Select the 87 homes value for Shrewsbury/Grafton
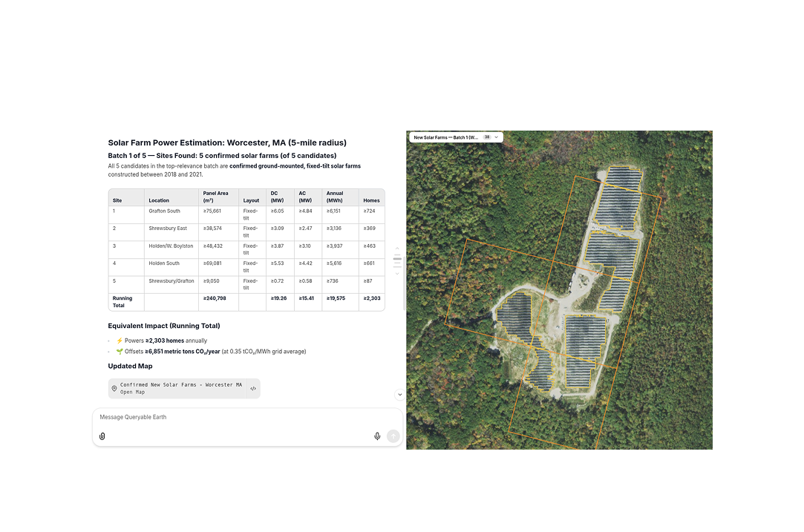This screenshot has height=532, width=804. pyautogui.click(x=368, y=281)
